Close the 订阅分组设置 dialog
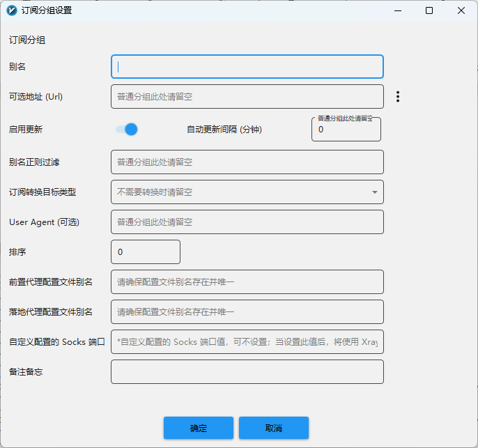 click(x=461, y=10)
